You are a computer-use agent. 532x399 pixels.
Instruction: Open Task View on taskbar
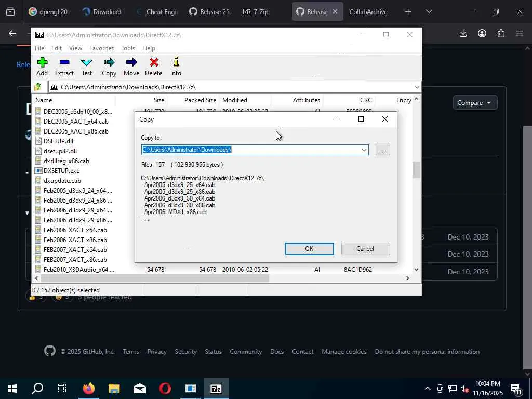pos(62,389)
